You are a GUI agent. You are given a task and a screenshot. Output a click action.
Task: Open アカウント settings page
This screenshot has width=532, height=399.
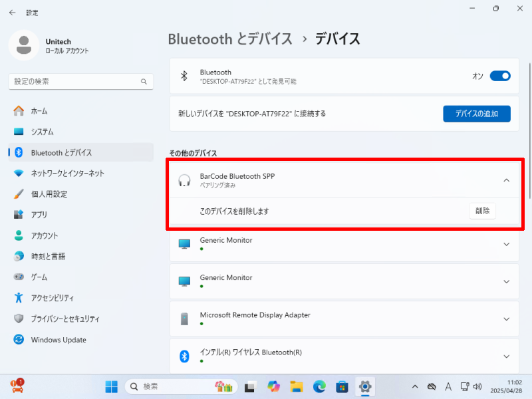coord(80,235)
